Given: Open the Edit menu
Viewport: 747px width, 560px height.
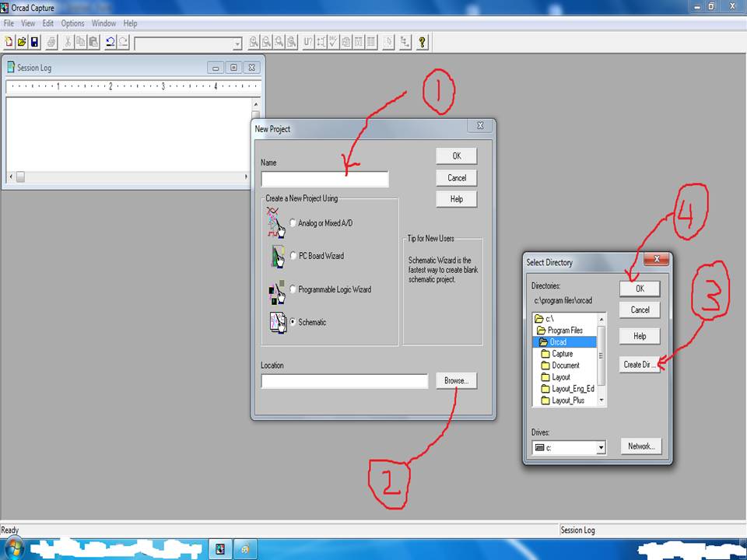Looking at the screenshot, I should (x=47, y=23).
